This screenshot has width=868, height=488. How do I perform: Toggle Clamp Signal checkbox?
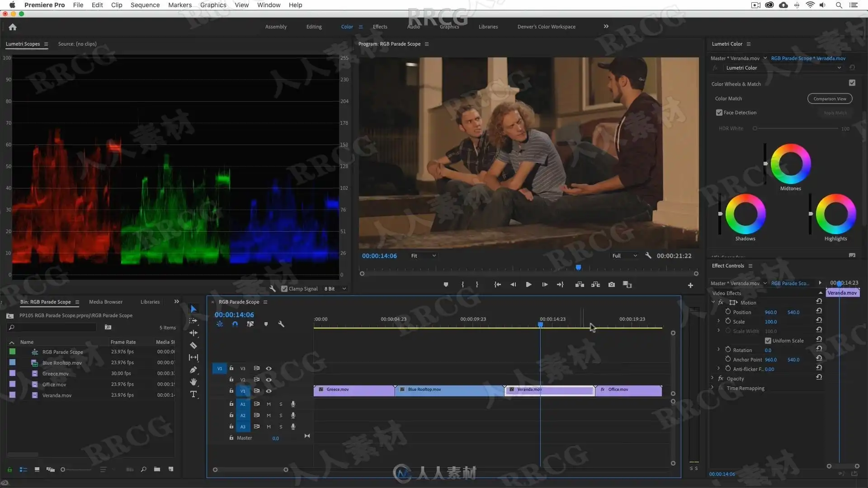[x=284, y=289]
